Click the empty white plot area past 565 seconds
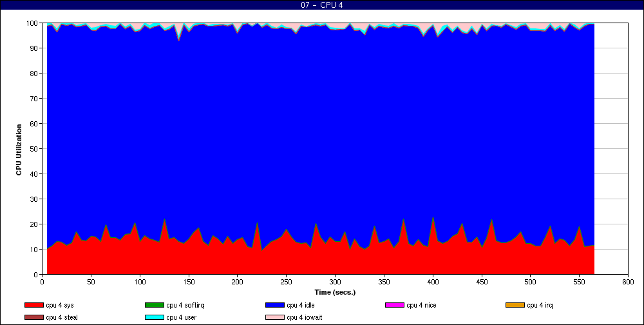The width and height of the screenshot is (644, 325). tap(611, 148)
